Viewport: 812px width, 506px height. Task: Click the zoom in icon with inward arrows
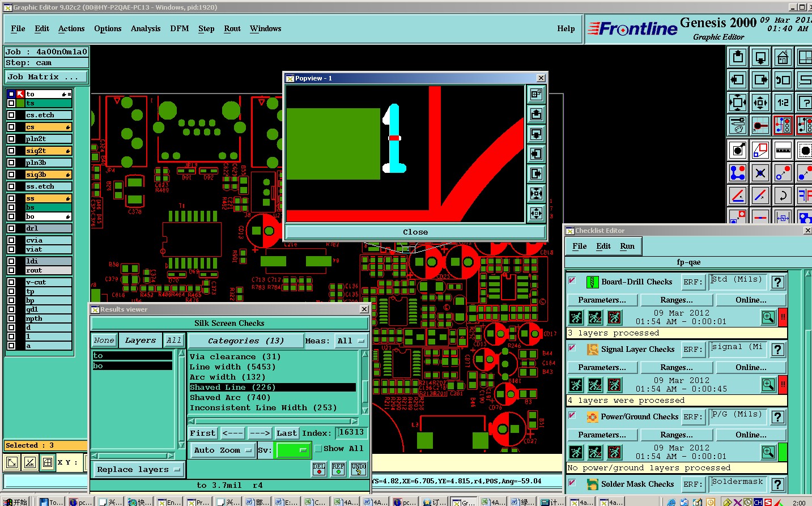pyautogui.click(x=738, y=103)
